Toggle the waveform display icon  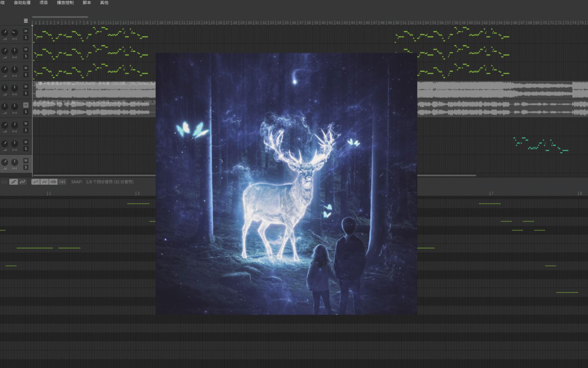coord(53,182)
